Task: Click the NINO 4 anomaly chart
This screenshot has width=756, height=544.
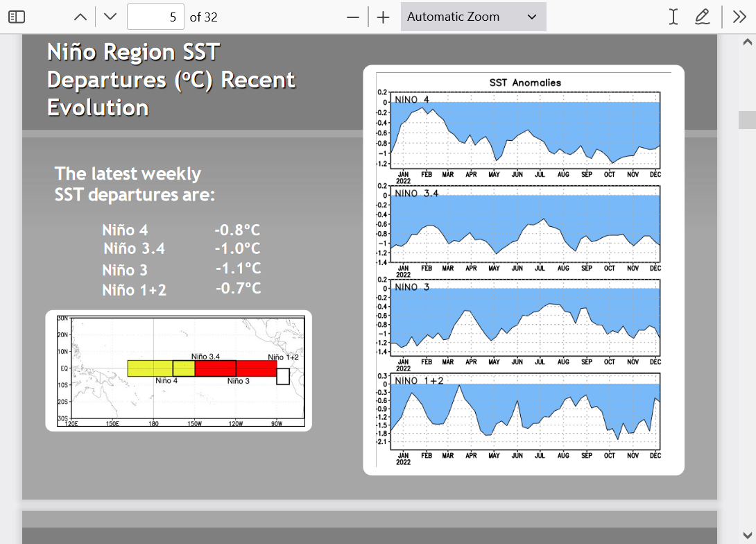Action: click(525, 130)
